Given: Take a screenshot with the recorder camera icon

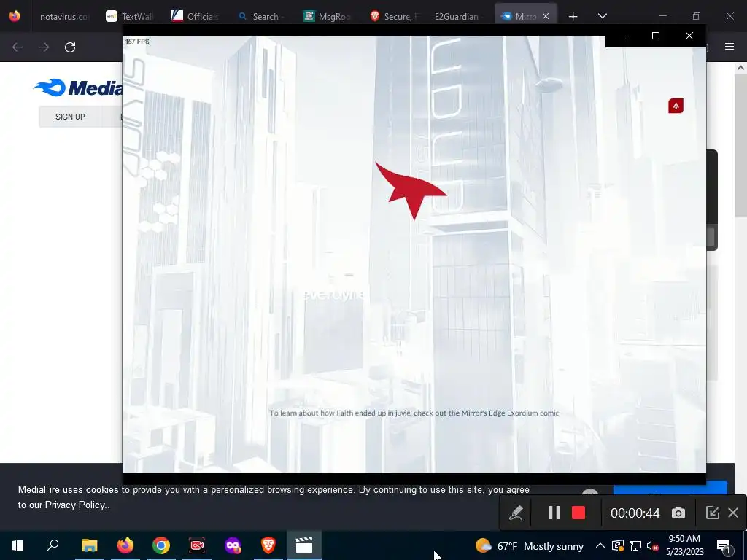Looking at the screenshot, I should (x=678, y=513).
